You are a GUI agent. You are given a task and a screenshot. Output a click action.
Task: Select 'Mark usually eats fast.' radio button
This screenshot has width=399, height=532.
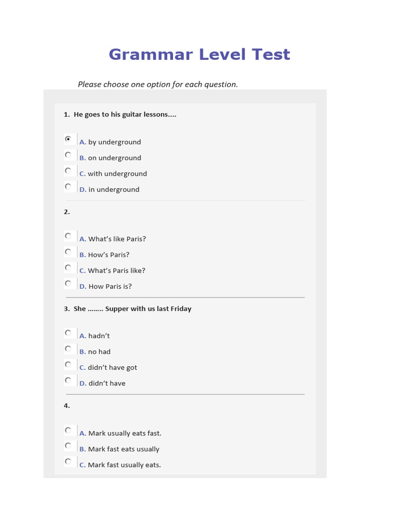[68, 430]
